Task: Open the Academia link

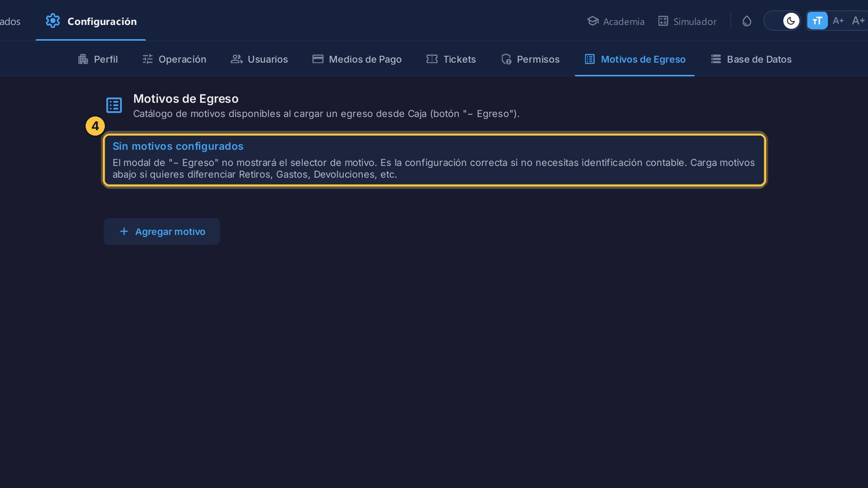Action: [616, 21]
